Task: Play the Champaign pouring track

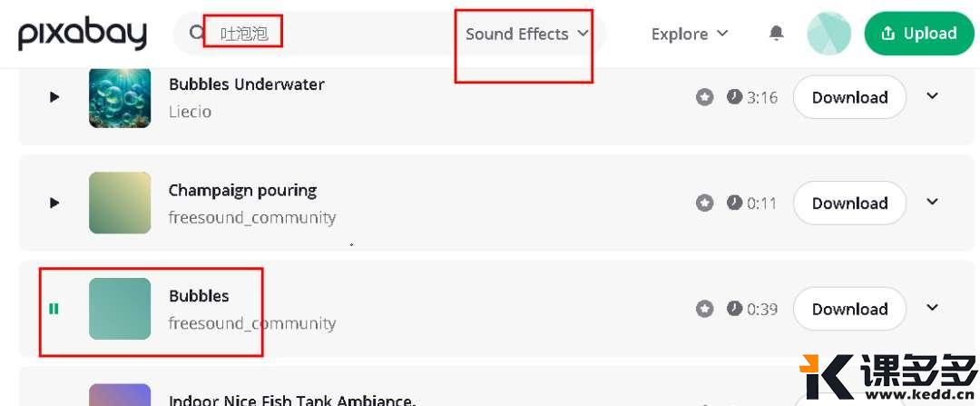Action: tap(54, 203)
